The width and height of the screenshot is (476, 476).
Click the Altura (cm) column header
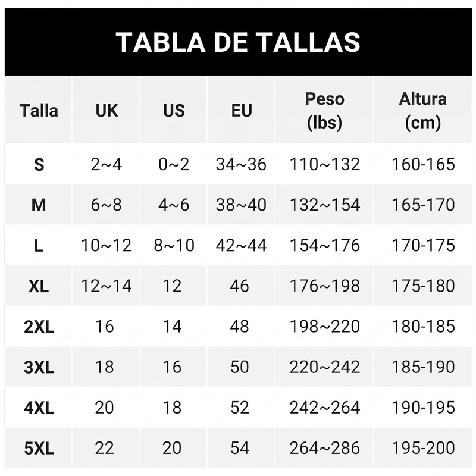click(x=423, y=110)
